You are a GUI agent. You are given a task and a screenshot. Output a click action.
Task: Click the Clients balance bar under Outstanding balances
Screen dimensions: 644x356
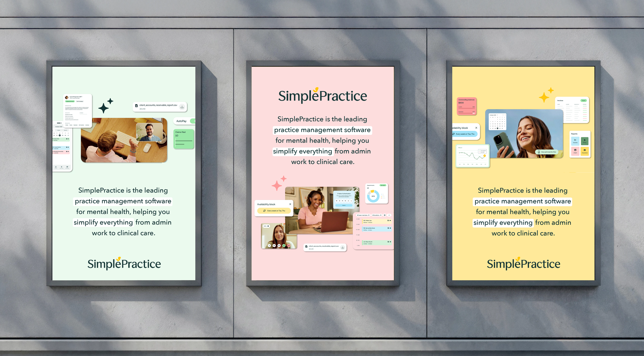click(x=467, y=108)
